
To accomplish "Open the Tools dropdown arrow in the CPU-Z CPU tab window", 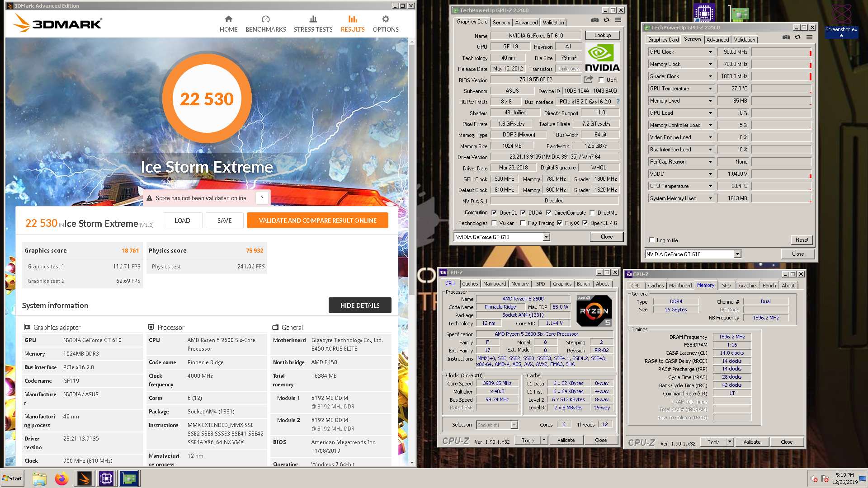I will (x=544, y=440).
